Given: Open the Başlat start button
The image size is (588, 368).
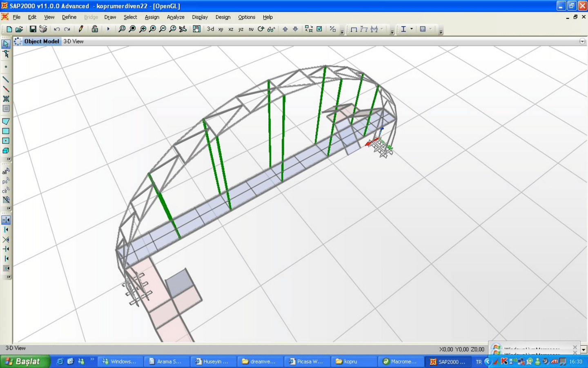Looking at the screenshot, I should (24, 361).
